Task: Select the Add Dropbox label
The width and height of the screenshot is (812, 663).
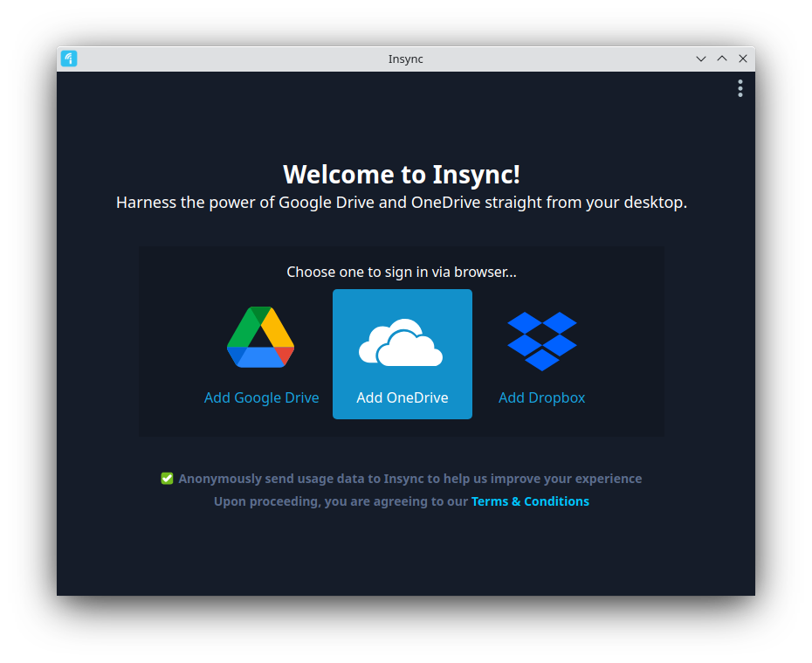Action: tap(541, 397)
